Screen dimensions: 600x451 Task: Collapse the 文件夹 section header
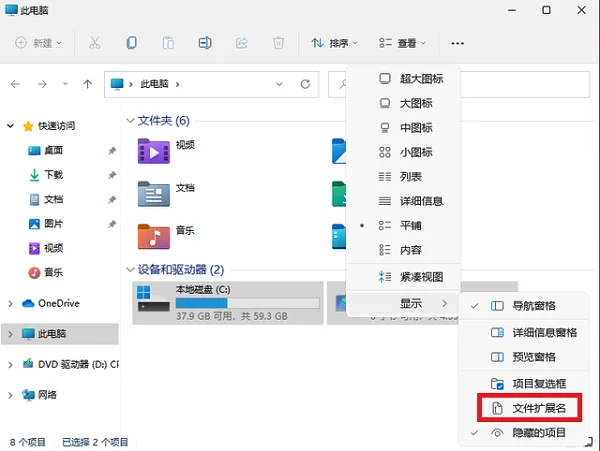click(129, 121)
